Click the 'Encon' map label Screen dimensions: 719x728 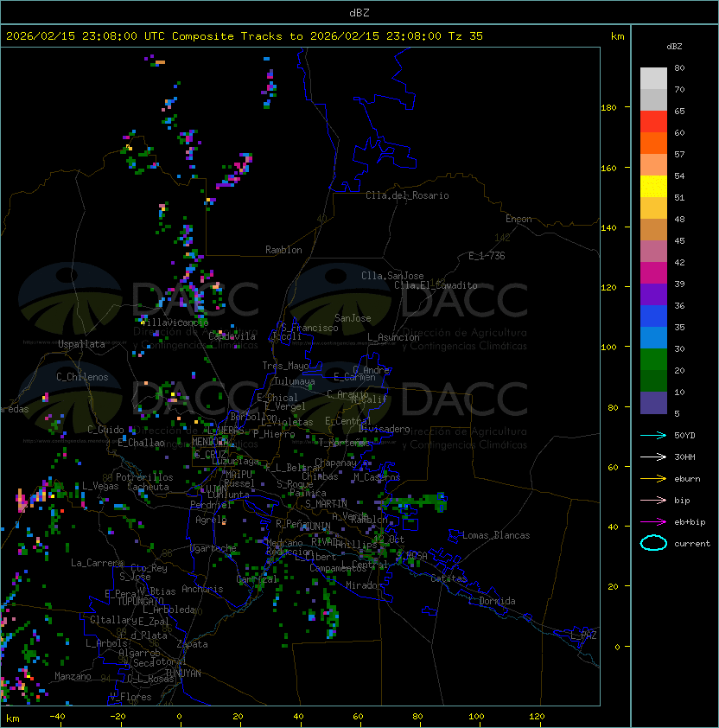point(519,219)
